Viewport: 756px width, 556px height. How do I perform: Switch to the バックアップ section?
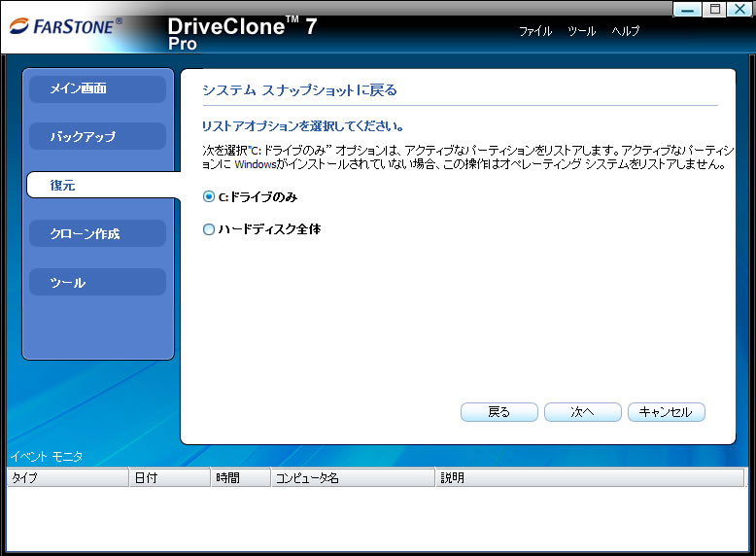tap(97, 136)
